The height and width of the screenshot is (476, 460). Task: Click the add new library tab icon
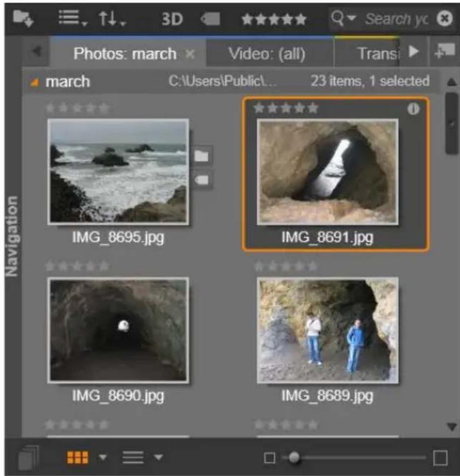[444, 51]
